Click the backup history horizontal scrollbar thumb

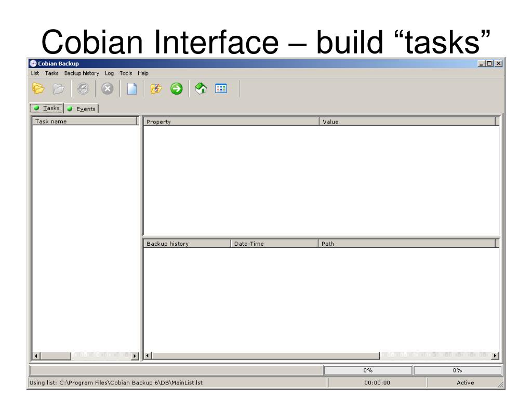tap(265, 355)
